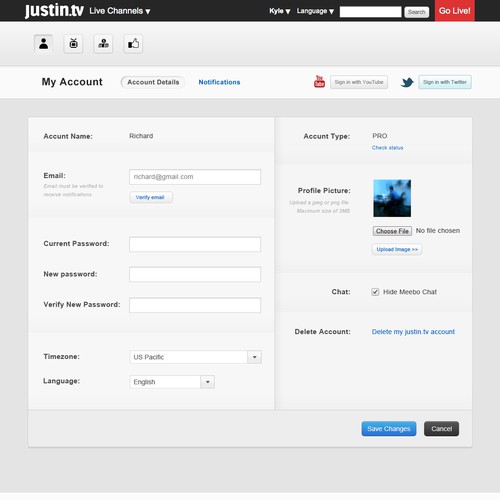Click the My Account heading
The image size is (500, 500).
tap(72, 82)
